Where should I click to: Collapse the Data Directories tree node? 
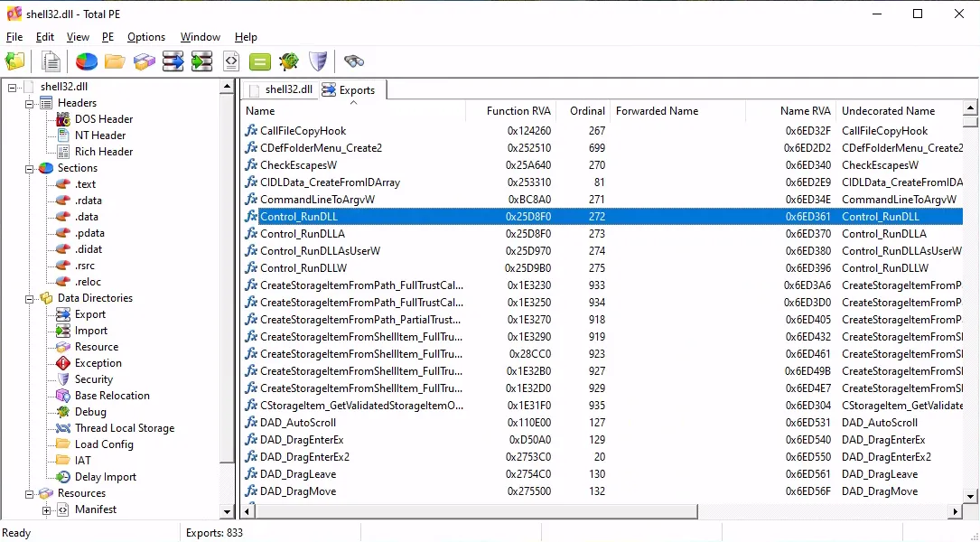pos(30,298)
